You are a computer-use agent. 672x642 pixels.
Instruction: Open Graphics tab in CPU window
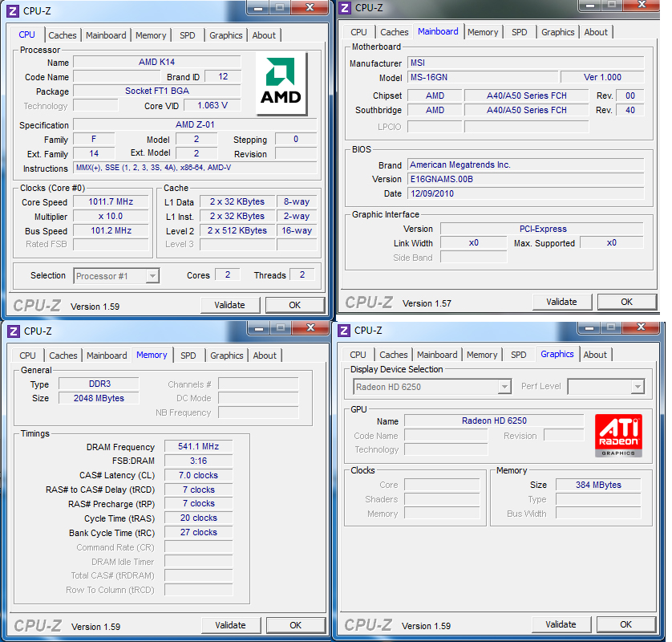click(x=226, y=35)
